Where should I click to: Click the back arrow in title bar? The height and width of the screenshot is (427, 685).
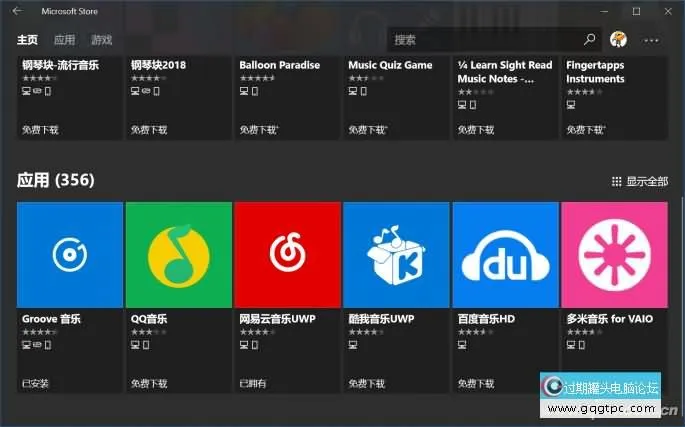click(17, 11)
